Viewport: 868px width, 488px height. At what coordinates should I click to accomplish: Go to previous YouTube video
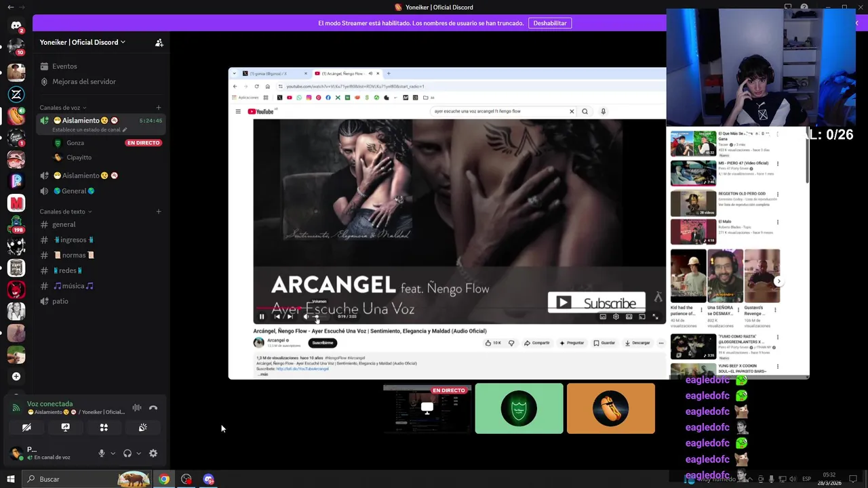tap(277, 317)
